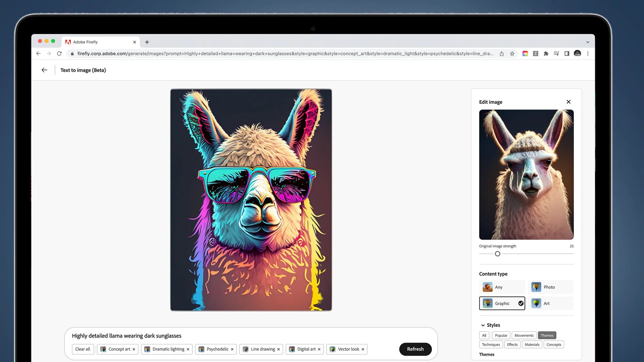Select the Photo content type

tap(551, 287)
